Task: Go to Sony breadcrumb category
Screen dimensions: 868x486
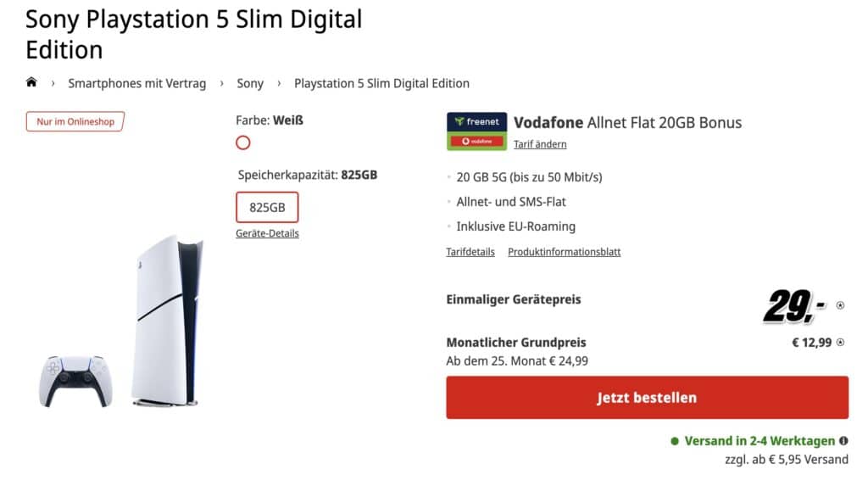Action: click(250, 83)
